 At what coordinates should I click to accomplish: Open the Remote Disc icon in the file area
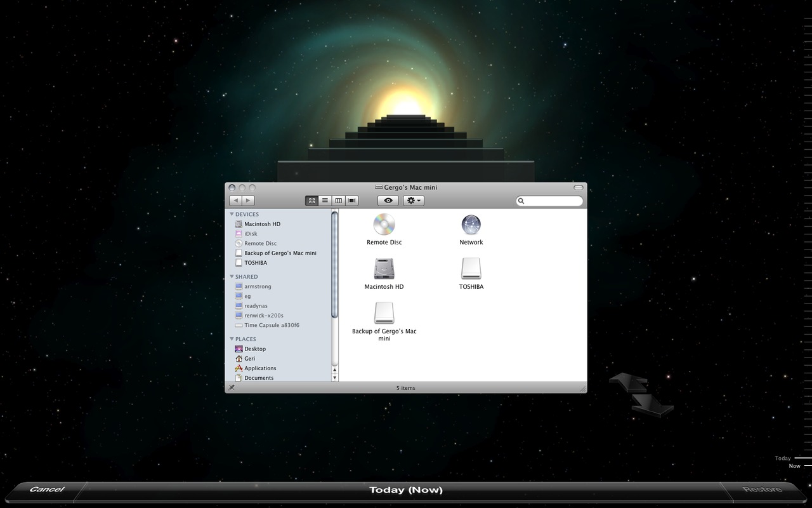pos(384,224)
